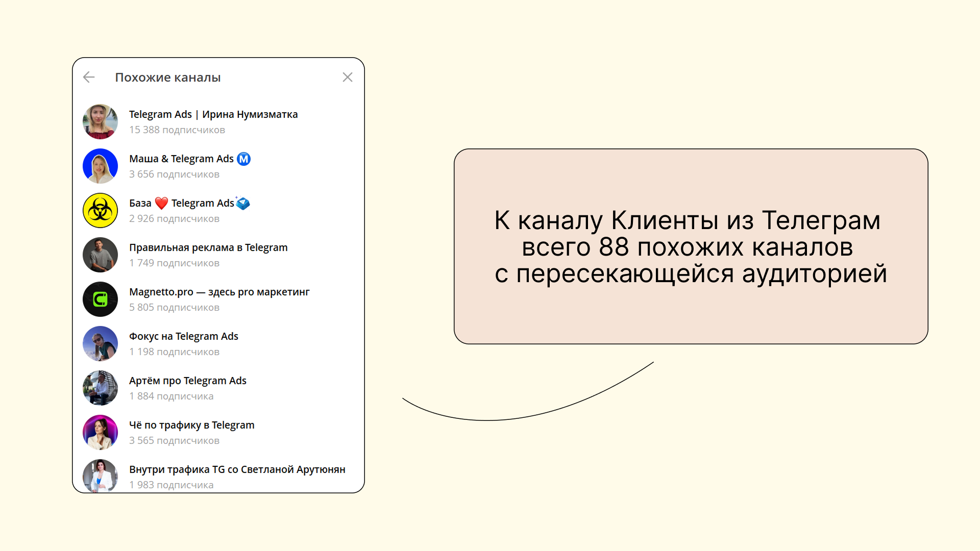
Task: Click the Похожие каналы header title
Action: pyautogui.click(x=168, y=78)
